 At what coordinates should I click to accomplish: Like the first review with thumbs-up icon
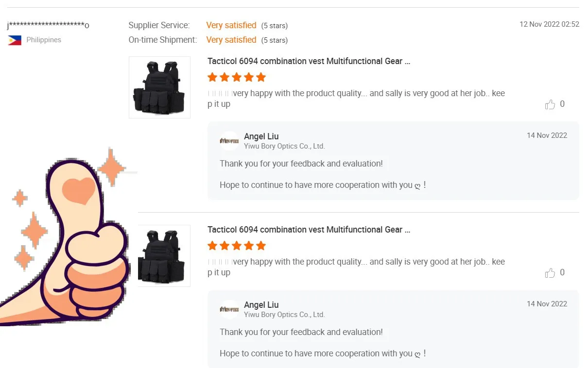click(x=550, y=104)
